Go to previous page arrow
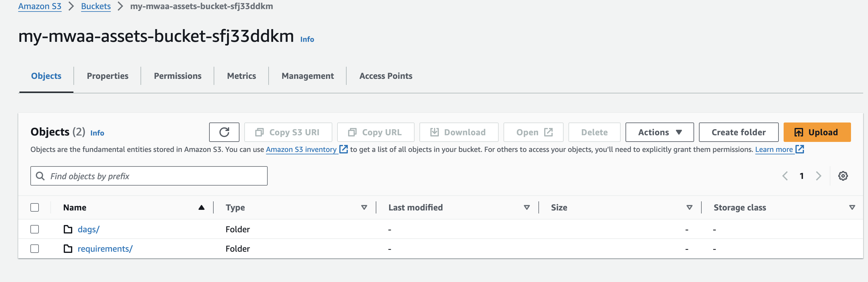868x282 pixels. (x=785, y=176)
